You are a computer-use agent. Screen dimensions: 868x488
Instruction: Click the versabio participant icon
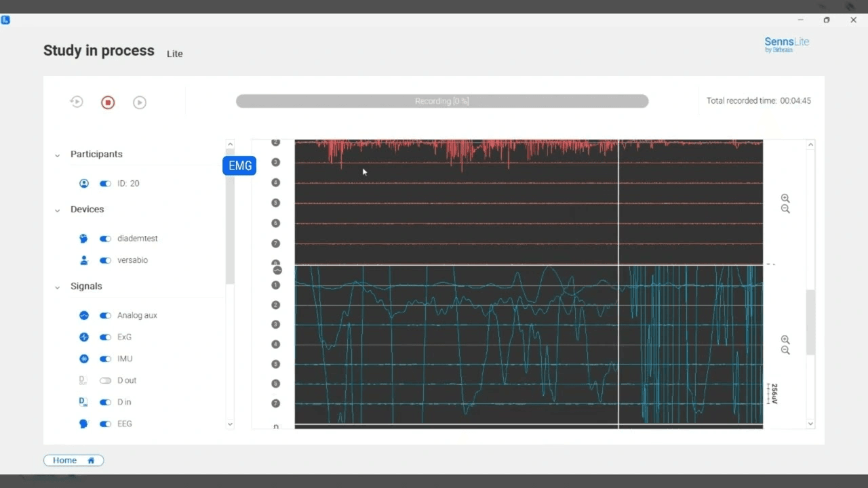pos(83,260)
